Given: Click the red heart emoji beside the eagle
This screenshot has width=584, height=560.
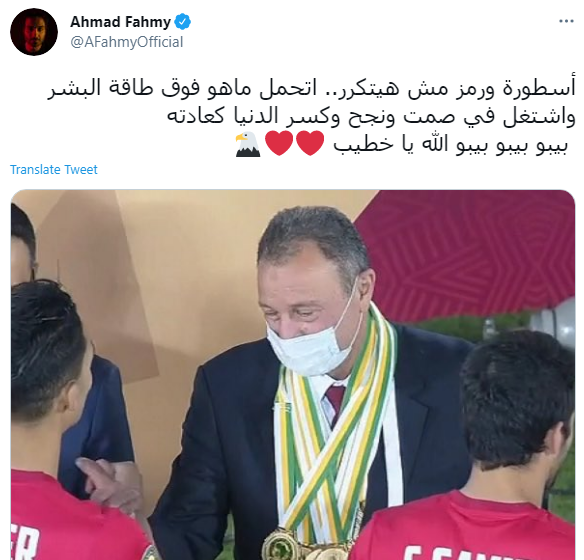Looking at the screenshot, I should 279,144.
